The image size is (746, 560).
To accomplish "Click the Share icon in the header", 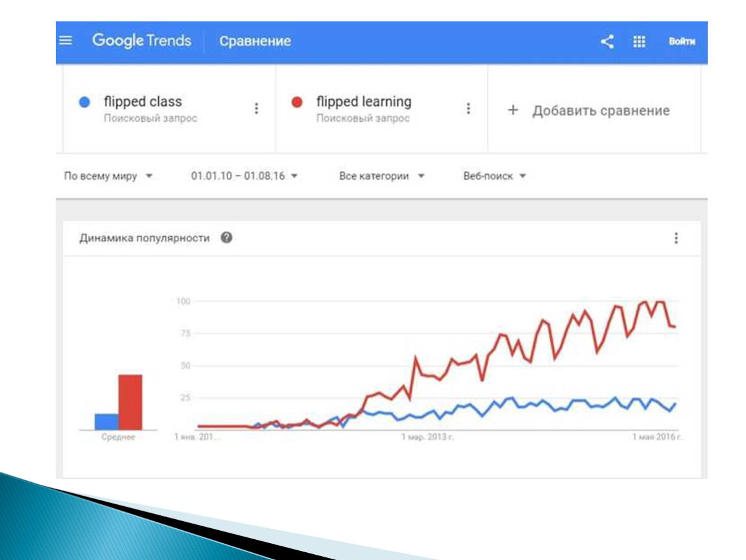I will [x=607, y=42].
